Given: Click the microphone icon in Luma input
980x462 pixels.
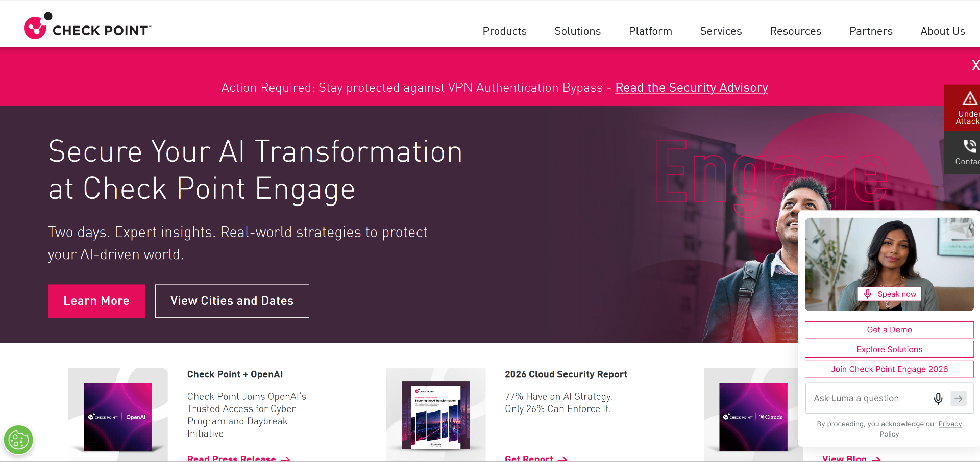Looking at the screenshot, I should point(938,398).
